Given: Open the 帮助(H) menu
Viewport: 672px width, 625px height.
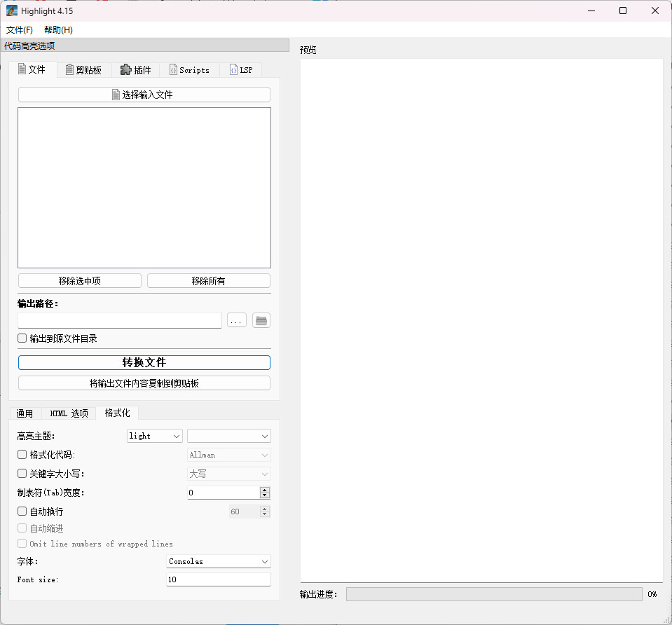Looking at the screenshot, I should point(58,30).
